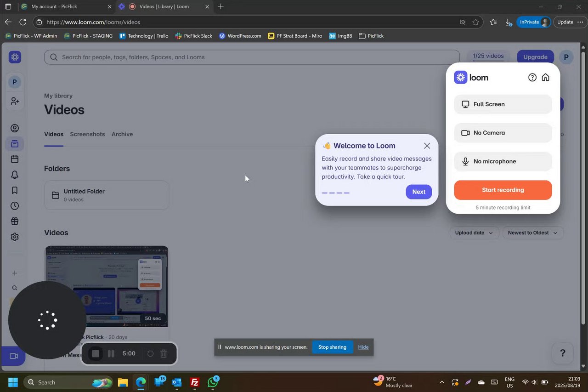588x392 pixels.
Task: Open the PicFlick Slack bookmark
Action: pyautogui.click(x=193, y=36)
